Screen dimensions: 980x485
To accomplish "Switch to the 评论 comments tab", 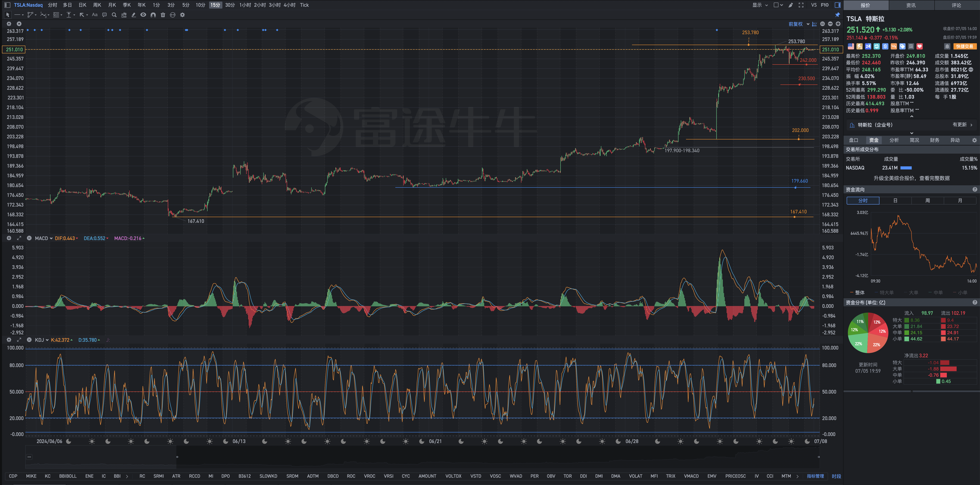I will [x=956, y=5].
